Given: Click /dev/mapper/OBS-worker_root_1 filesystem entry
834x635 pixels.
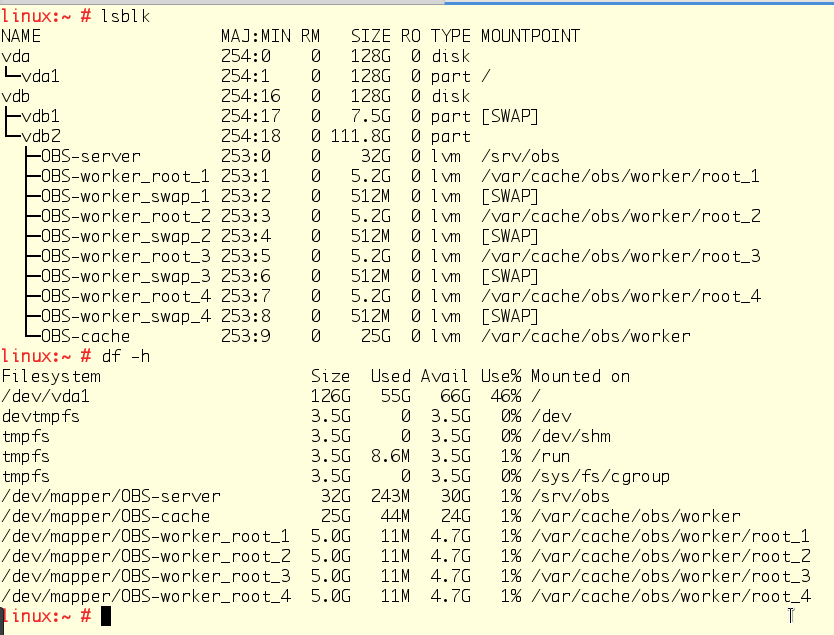Looking at the screenshot, I should pos(146,537).
